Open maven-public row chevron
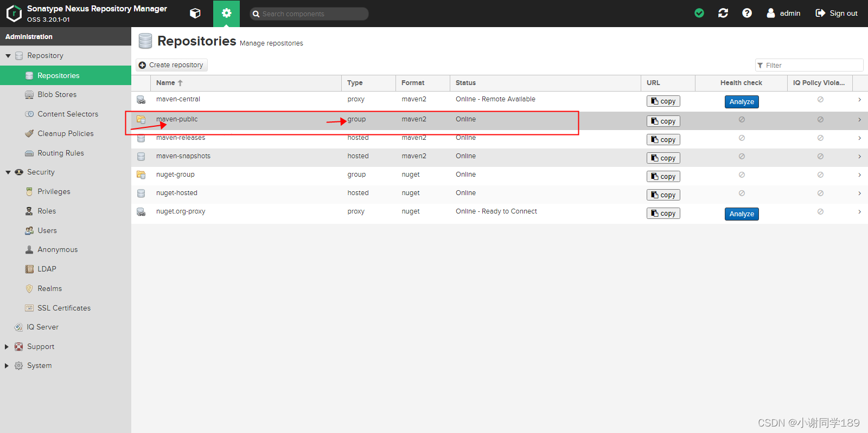Image resolution: width=868 pixels, height=433 pixels. (x=860, y=120)
